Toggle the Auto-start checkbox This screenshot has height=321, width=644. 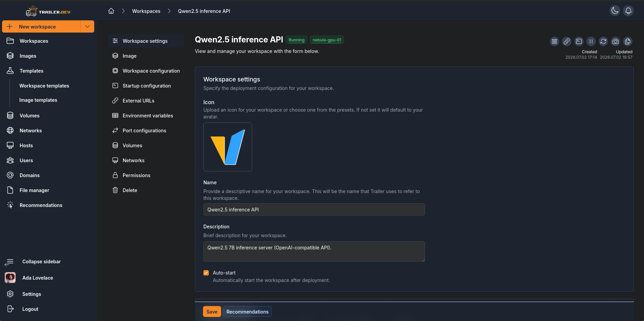(x=206, y=273)
